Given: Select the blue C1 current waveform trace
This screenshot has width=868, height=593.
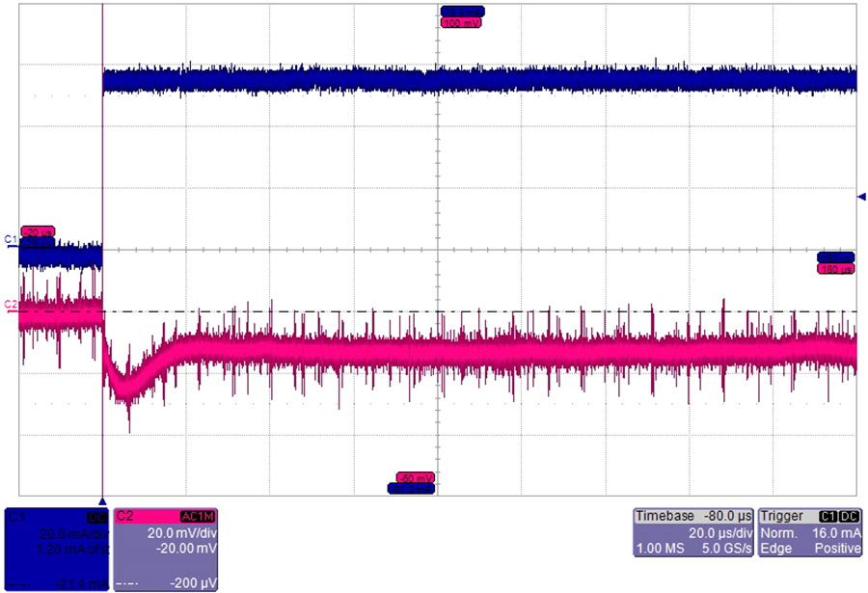Looking at the screenshot, I should pos(482,80).
